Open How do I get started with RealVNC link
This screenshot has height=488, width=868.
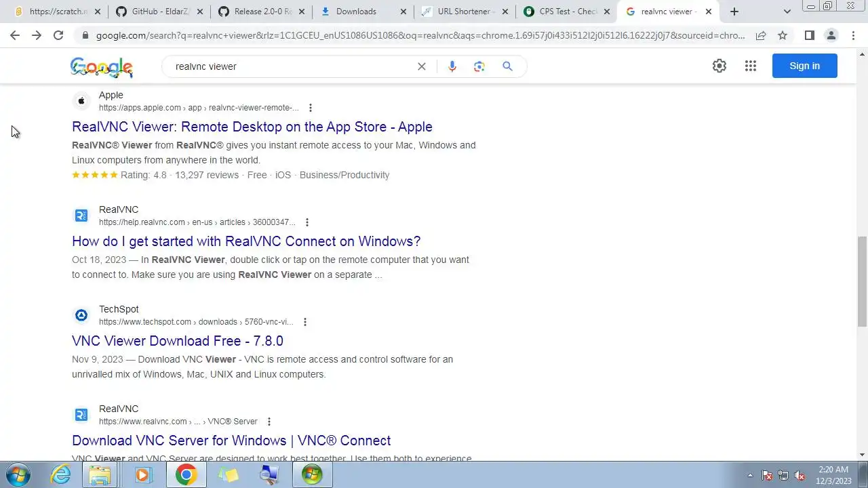pos(246,241)
